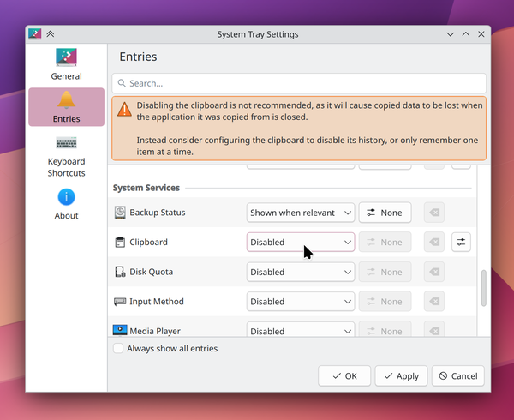Image resolution: width=514 pixels, height=420 pixels.
Task: Open Disk Quota visibility dropdown
Action: pyautogui.click(x=300, y=272)
